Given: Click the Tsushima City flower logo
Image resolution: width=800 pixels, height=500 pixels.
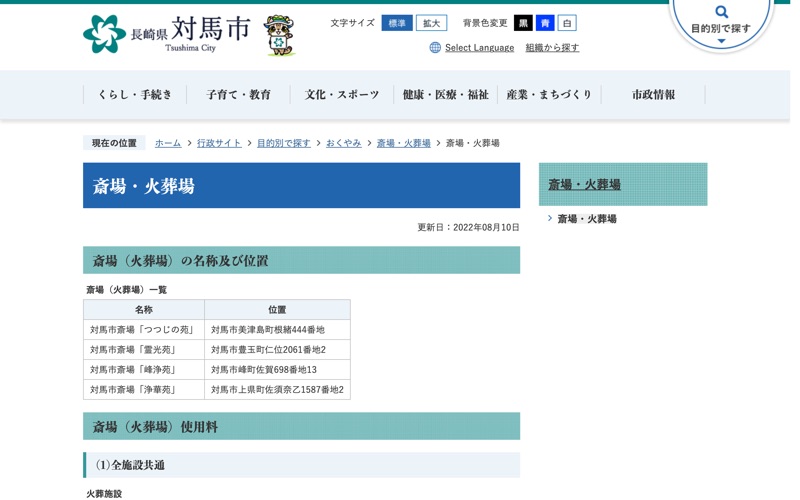Looking at the screenshot, I should tap(104, 34).
